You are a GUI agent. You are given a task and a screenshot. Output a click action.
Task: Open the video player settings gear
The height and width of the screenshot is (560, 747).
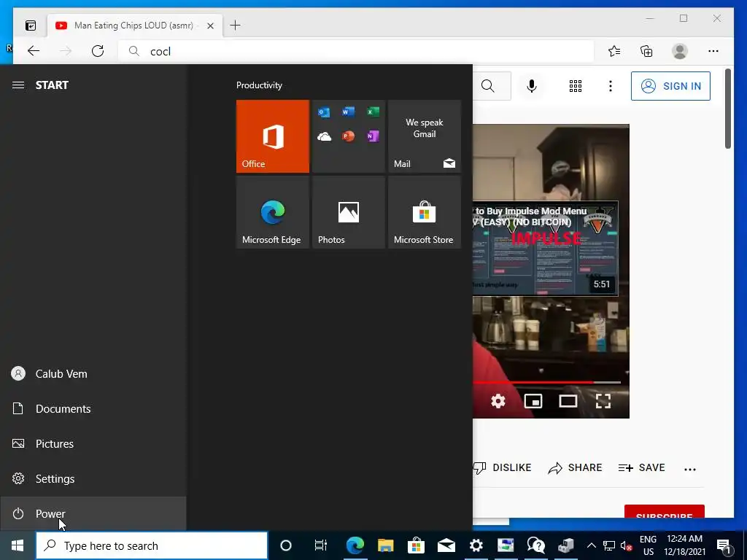(498, 401)
